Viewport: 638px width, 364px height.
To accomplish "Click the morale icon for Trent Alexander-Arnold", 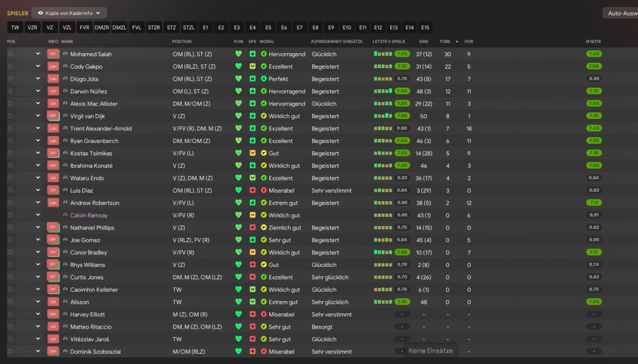I will click(x=264, y=128).
